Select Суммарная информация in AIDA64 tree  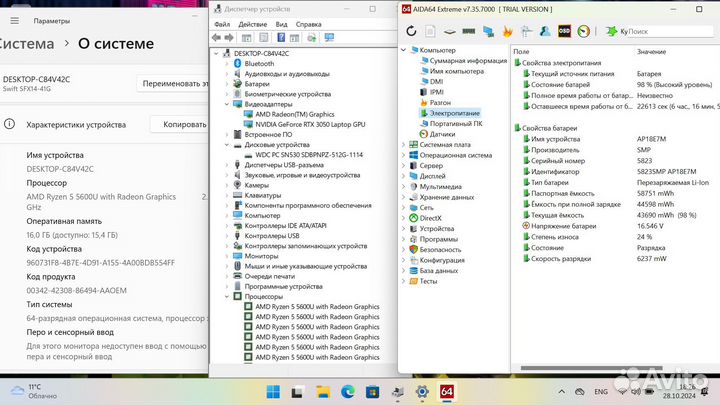(x=468, y=61)
